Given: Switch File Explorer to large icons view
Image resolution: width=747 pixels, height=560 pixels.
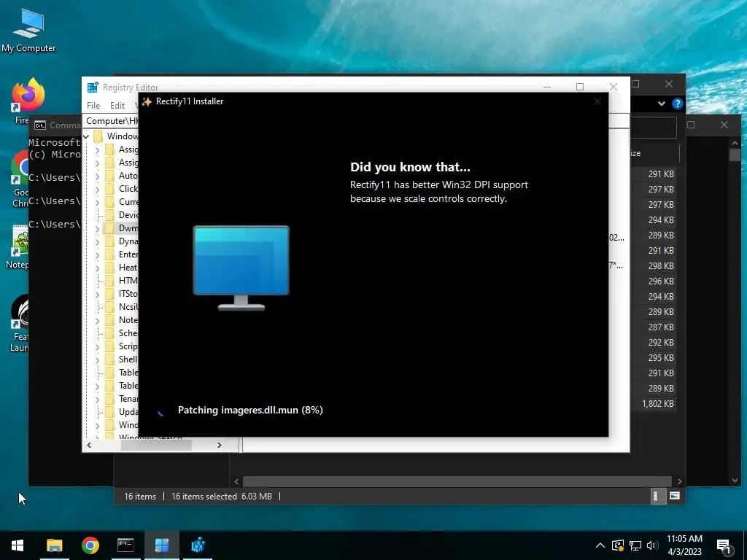Looking at the screenshot, I should click(x=675, y=496).
